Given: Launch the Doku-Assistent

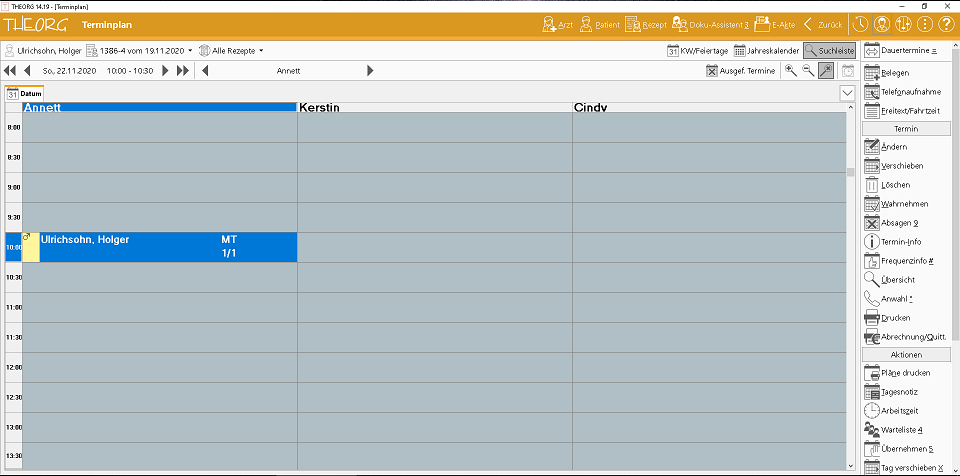Looking at the screenshot, I should (x=710, y=25).
